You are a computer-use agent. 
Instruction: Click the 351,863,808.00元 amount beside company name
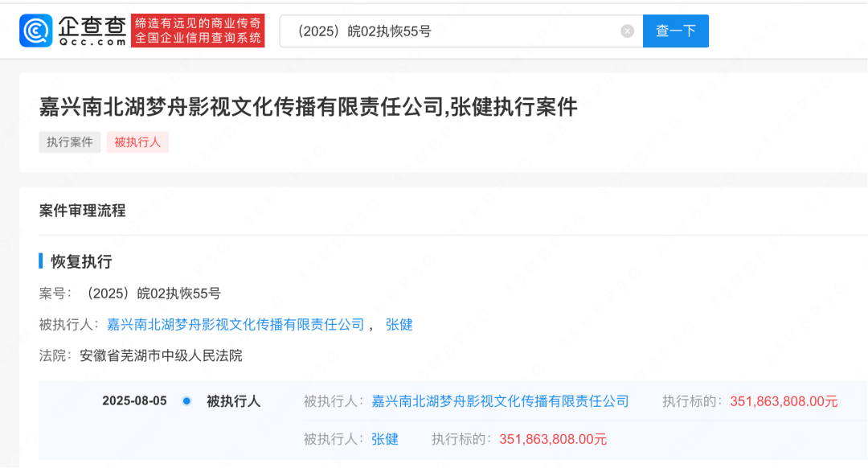click(x=784, y=401)
